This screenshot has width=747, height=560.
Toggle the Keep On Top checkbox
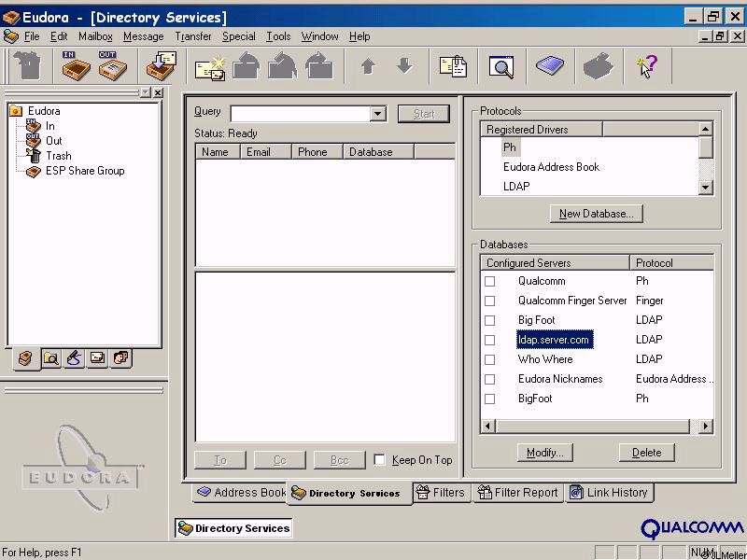coord(380,460)
